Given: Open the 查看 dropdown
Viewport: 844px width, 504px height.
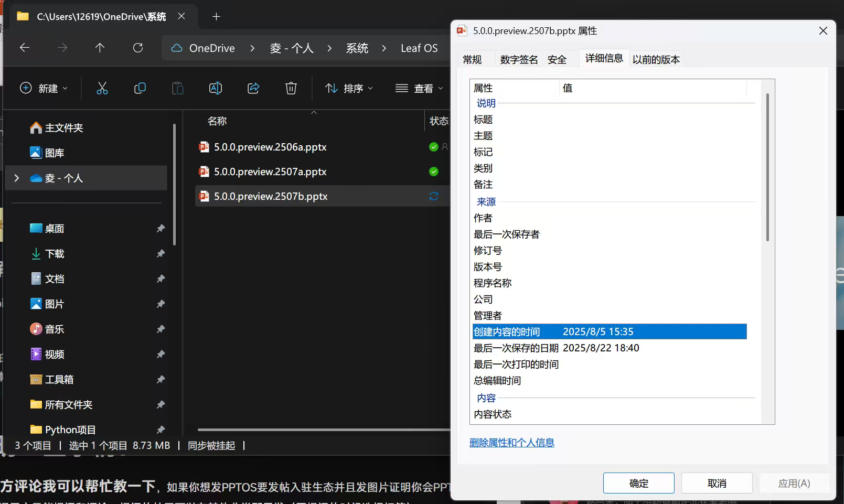Looking at the screenshot, I should (x=418, y=88).
